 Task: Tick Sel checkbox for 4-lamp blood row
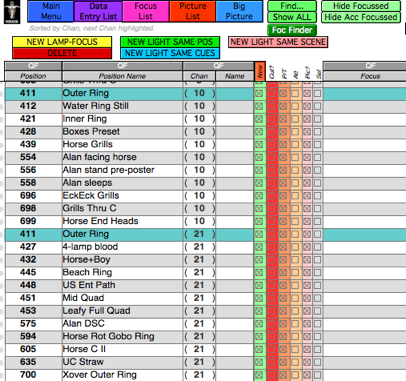pos(317,247)
